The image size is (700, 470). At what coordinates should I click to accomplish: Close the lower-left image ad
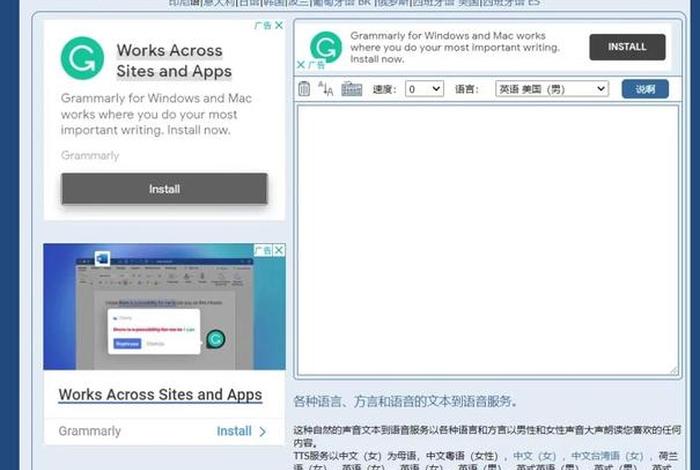[x=279, y=250]
